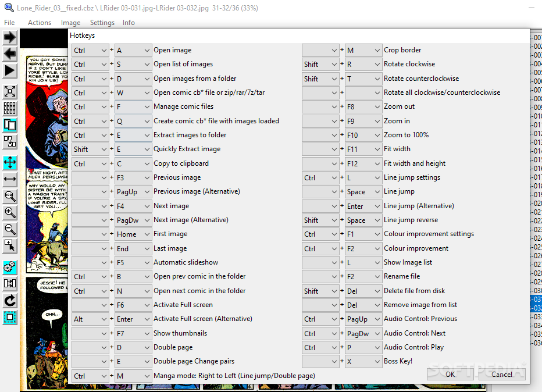Select the fit width horizontal arrow icon
Screen dimensions: 542x392
10,179
